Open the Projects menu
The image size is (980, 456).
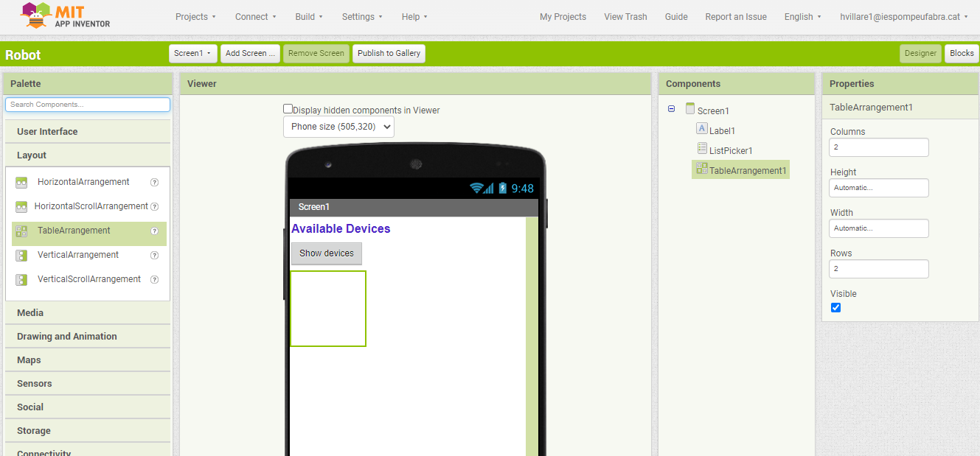click(x=195, y=17)
